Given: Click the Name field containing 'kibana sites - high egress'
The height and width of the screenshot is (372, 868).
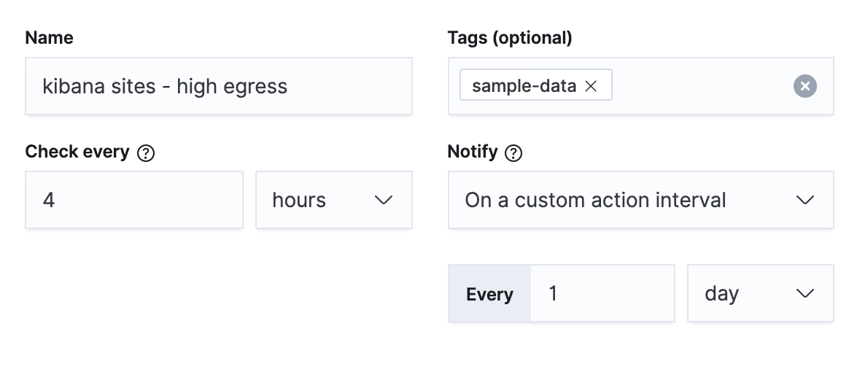Looking at the screenshot, I should (218, 86).
